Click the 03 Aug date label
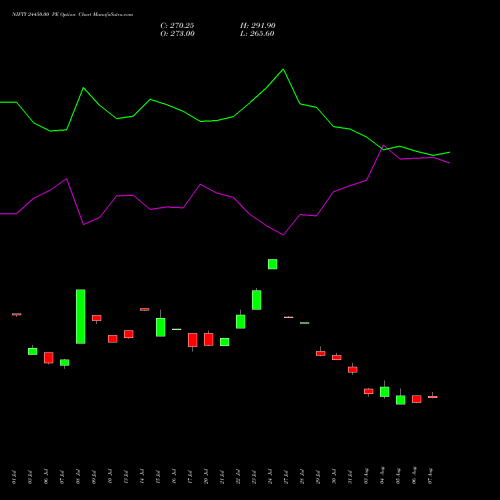Screen dimensions: 500x500 tap(366, 476)
